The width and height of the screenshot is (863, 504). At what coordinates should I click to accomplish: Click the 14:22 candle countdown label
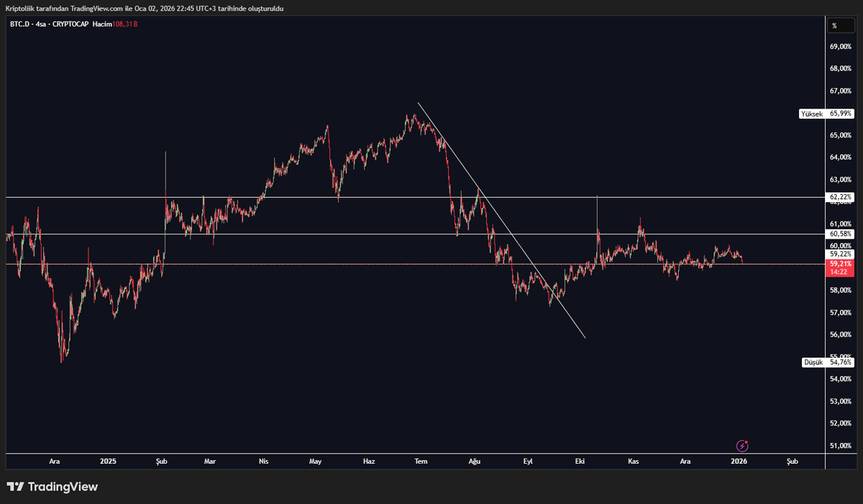click(x=840, y=272)
